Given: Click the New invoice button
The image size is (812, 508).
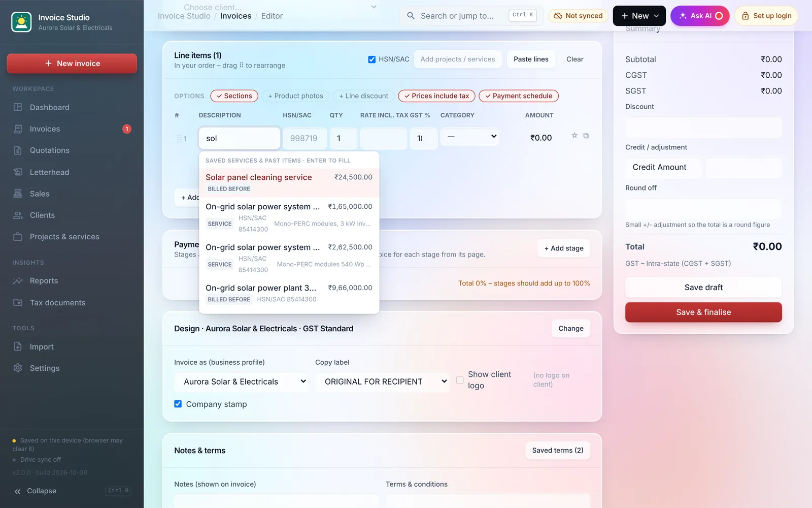Looking at the screenshot, I should (72, 63).
